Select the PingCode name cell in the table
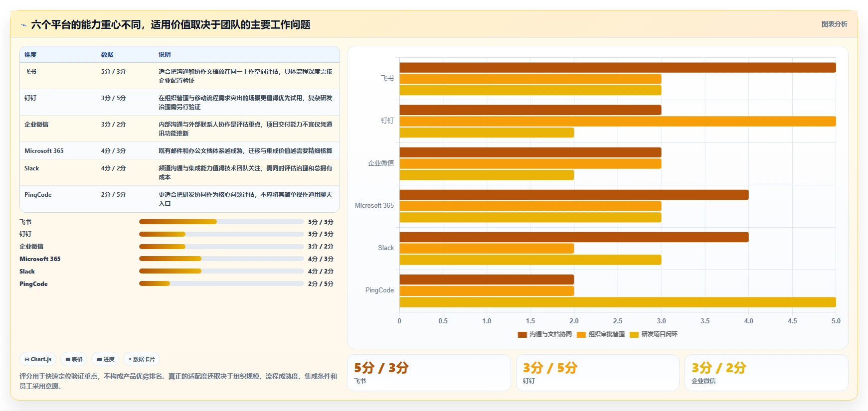 38,195
